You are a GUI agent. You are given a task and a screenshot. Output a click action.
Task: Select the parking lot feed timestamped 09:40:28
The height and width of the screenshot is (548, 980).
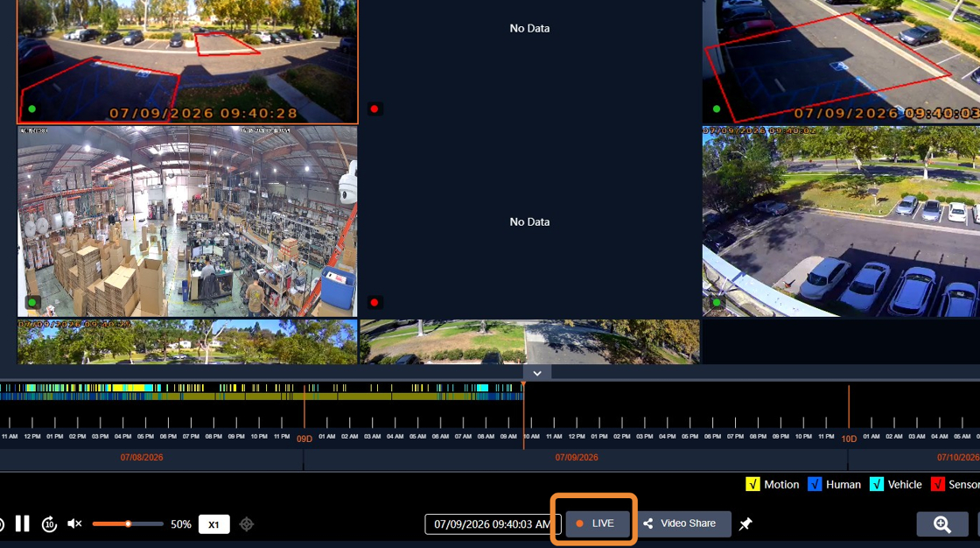tap(187, 61)
